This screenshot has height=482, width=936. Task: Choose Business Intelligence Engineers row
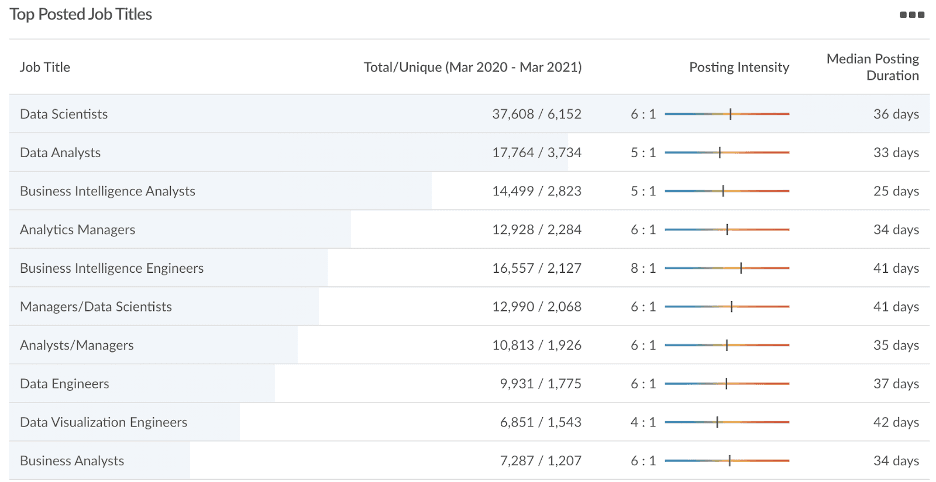click(x=112, y=268)
